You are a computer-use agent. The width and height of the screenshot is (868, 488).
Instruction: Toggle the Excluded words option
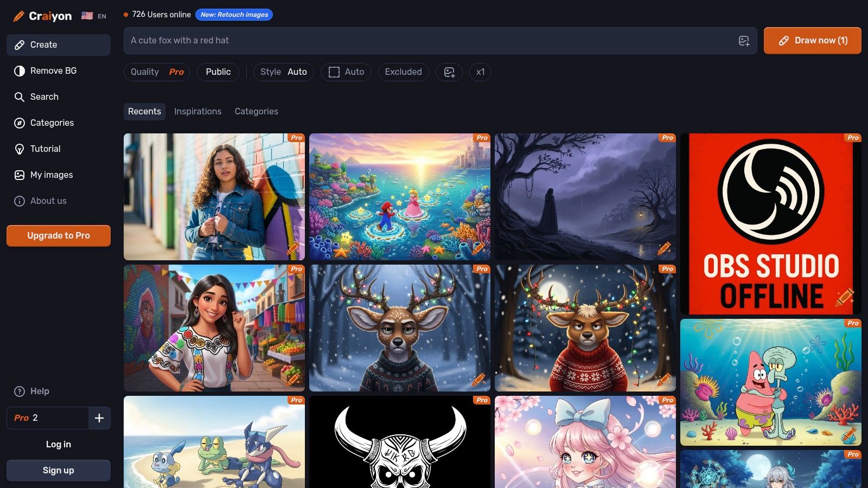(403, 72)
